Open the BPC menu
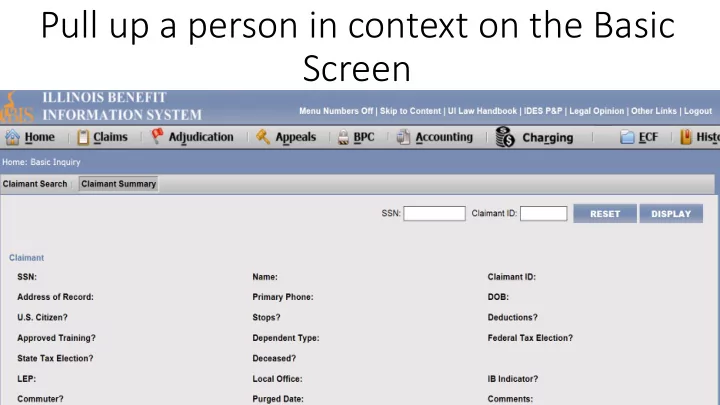The height and width of the screenshot is (405, 720). (x=364, y=137)
